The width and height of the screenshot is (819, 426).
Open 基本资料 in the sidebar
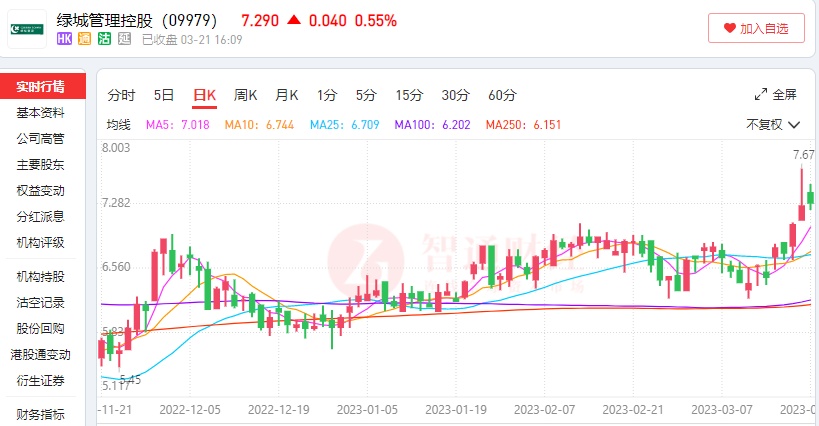41,113
